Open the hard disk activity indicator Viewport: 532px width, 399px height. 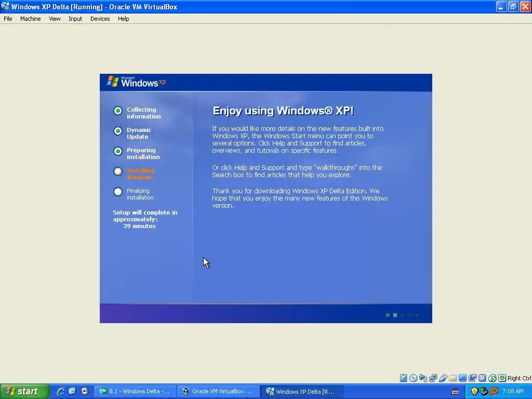(x=403, y=378)
